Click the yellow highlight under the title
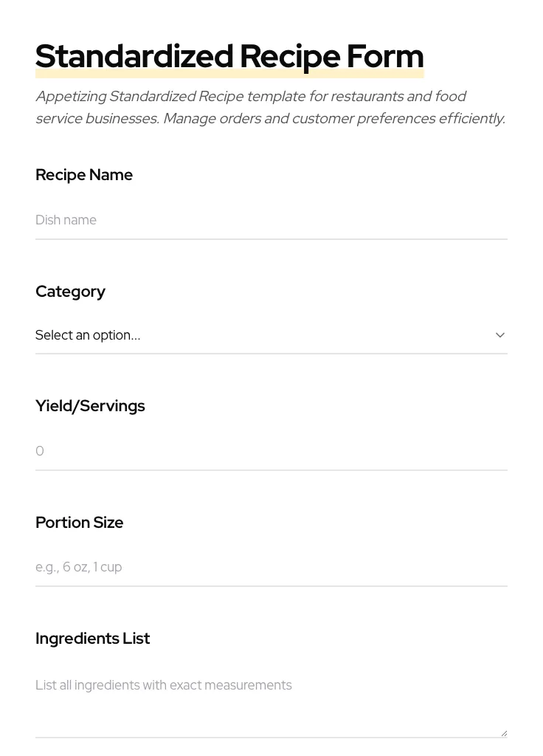The height and width of the screenshot is (756, 543). click(x=229, y=73)
